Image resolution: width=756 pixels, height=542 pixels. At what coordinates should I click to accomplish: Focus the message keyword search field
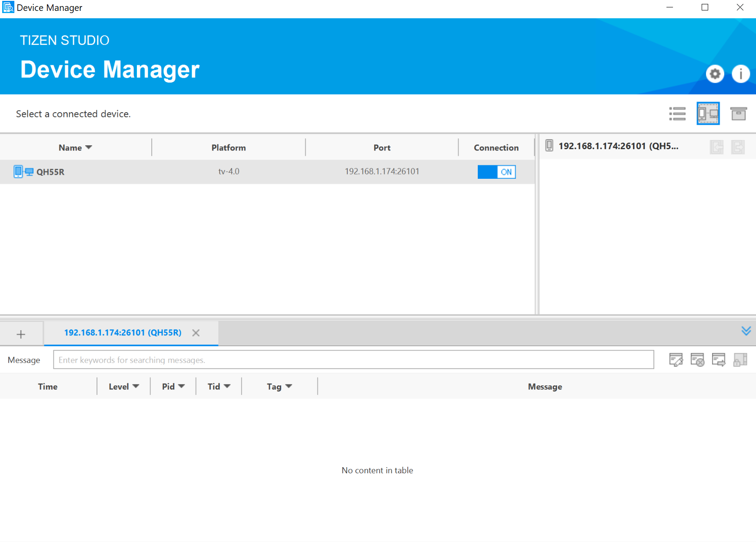(353, 360)
